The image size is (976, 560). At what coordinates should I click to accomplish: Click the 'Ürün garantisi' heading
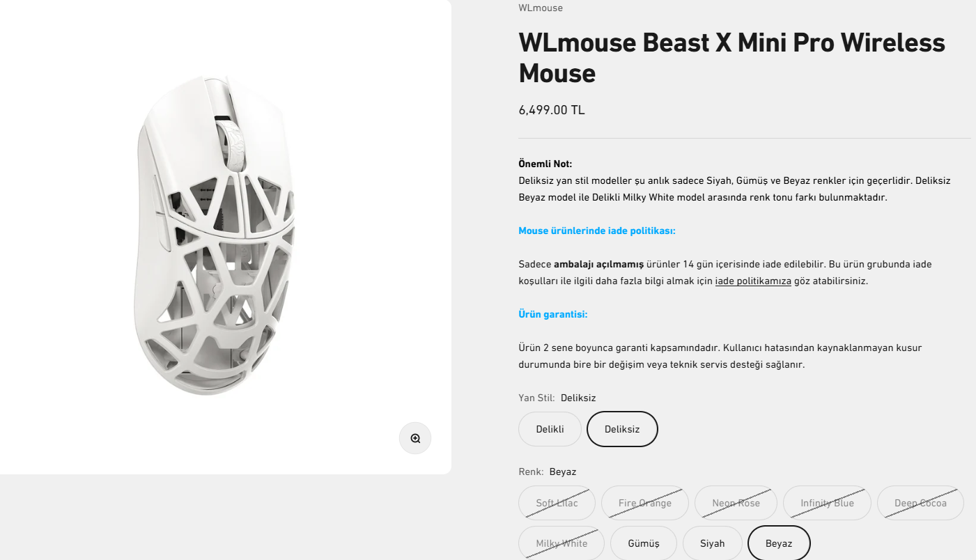point(552,314)
